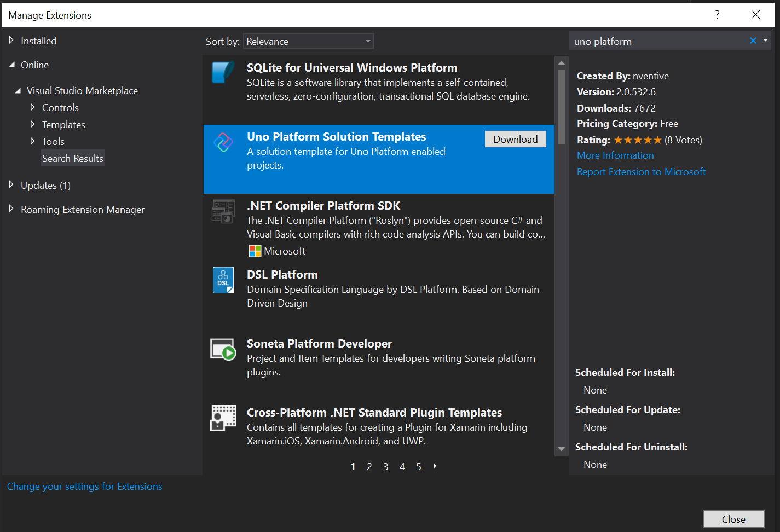Click the five-star rating display
This screenshot has width=780, height=532.
[x=638, y=140]
